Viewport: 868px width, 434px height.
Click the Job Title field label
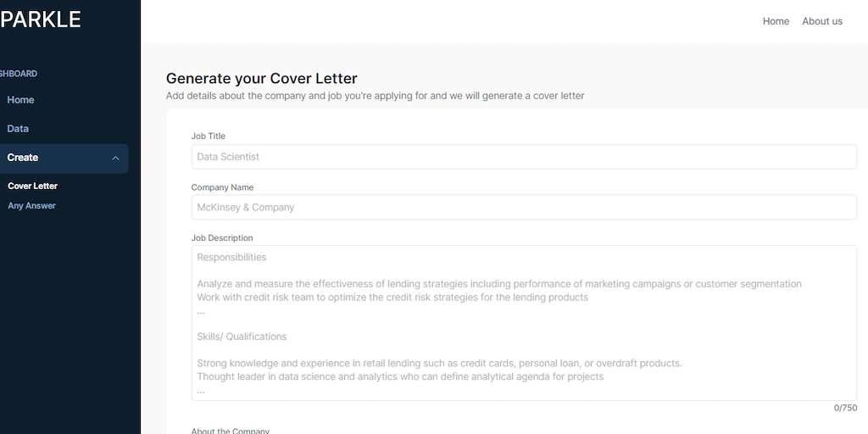[x=209, y=136]
